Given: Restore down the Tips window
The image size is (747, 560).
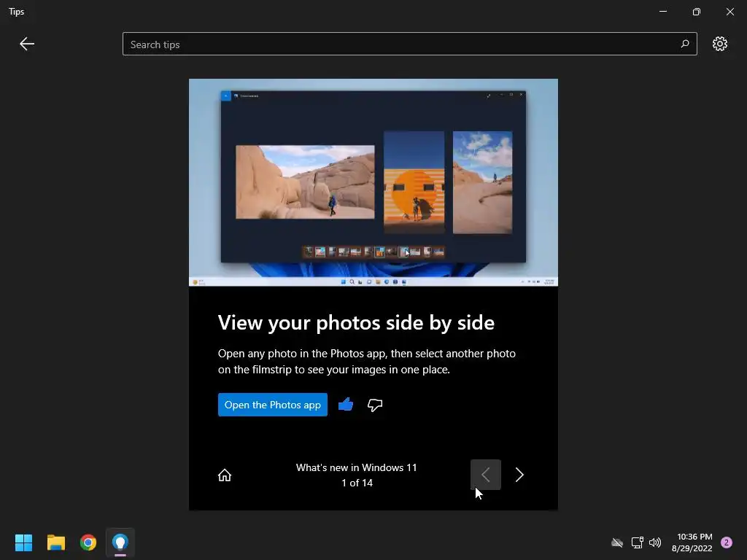Looking at the screenshot, I should (x=697, y=12).
